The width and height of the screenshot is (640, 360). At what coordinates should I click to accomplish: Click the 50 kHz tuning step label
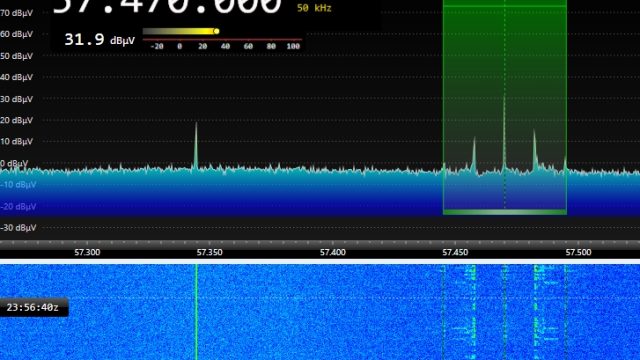click(314, 8)
